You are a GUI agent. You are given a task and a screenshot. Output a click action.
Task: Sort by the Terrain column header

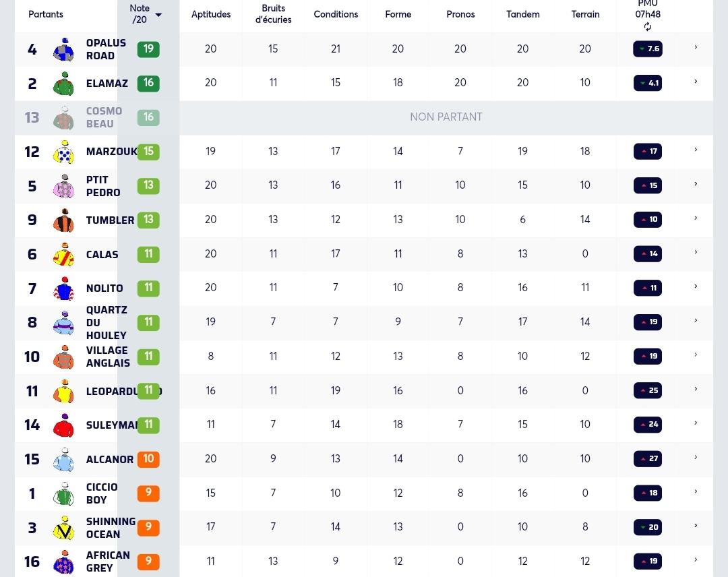pos(585,14)
